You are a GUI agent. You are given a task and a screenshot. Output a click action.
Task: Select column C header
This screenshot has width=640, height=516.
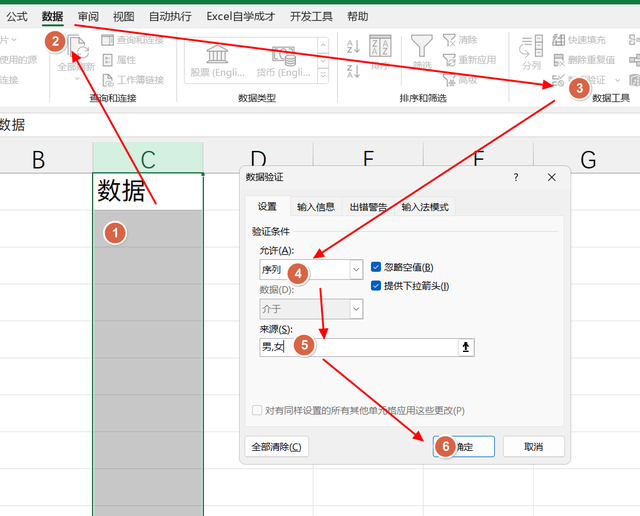click(x=148, y=158)
